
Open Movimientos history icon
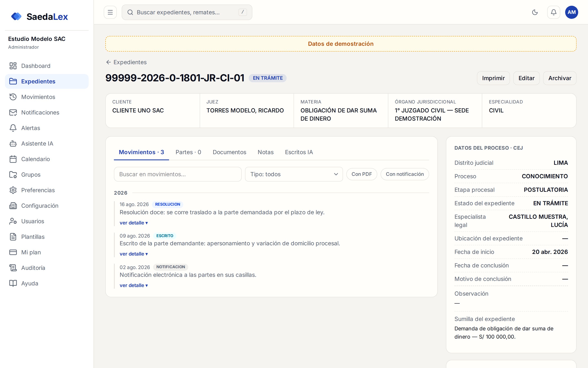tap(13, 97)
